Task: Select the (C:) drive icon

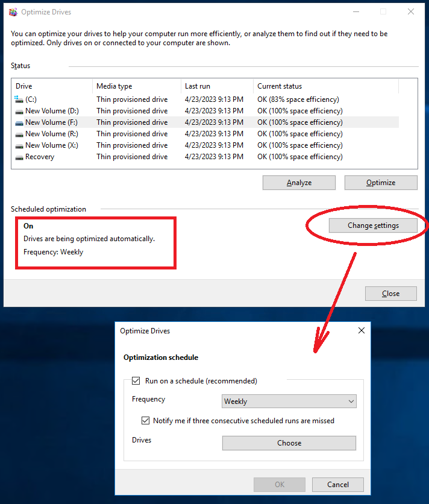Action: [19, 99]
